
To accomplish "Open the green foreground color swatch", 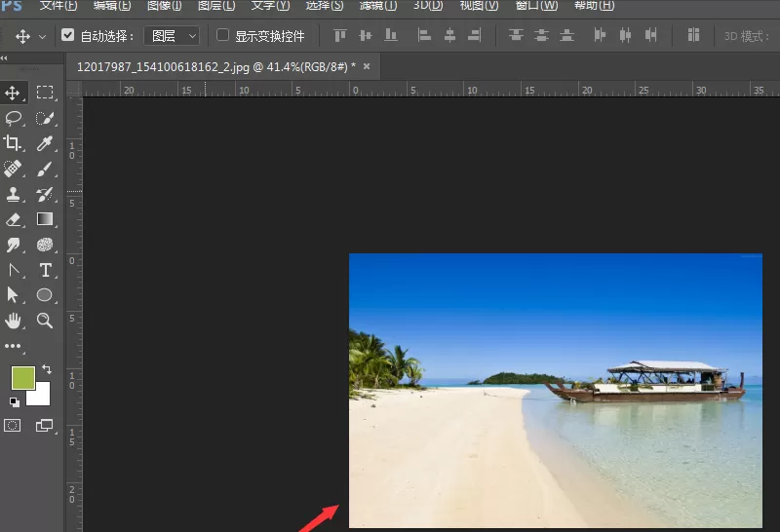I will (22, 378).
